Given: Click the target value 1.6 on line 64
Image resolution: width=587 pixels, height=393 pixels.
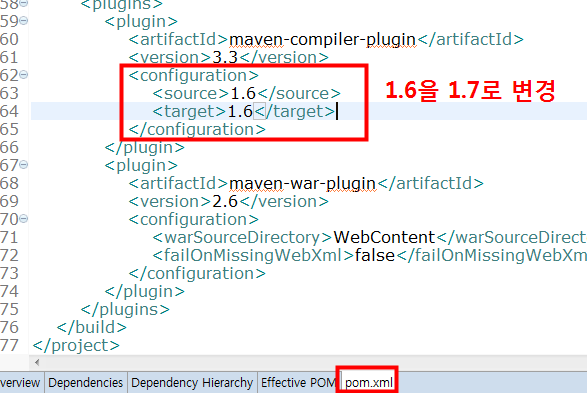Looking at the screenshot, I should (x=240, y=111).
